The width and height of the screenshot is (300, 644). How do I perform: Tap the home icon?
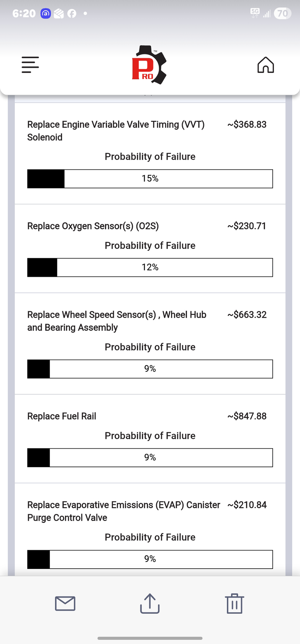tap(266, 65)
